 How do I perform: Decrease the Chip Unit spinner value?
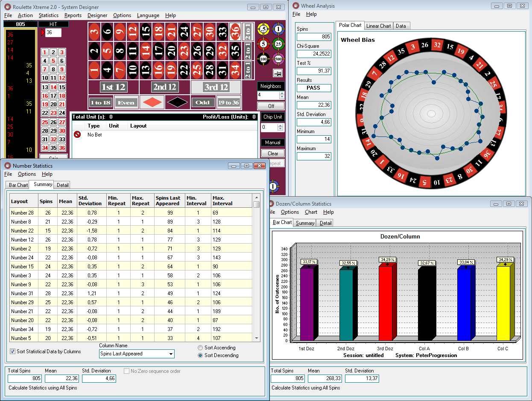[281, 129]
